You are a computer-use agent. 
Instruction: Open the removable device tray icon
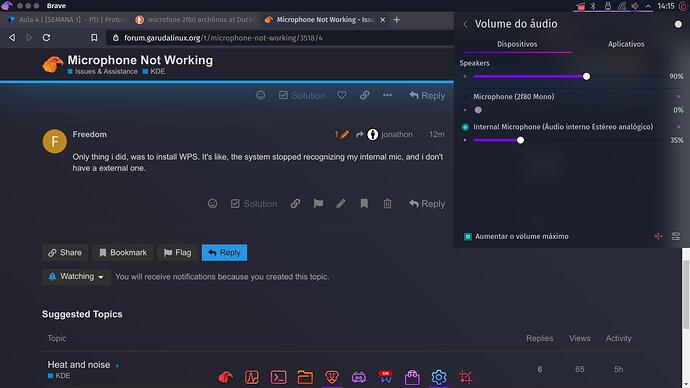tap(608, 6)
